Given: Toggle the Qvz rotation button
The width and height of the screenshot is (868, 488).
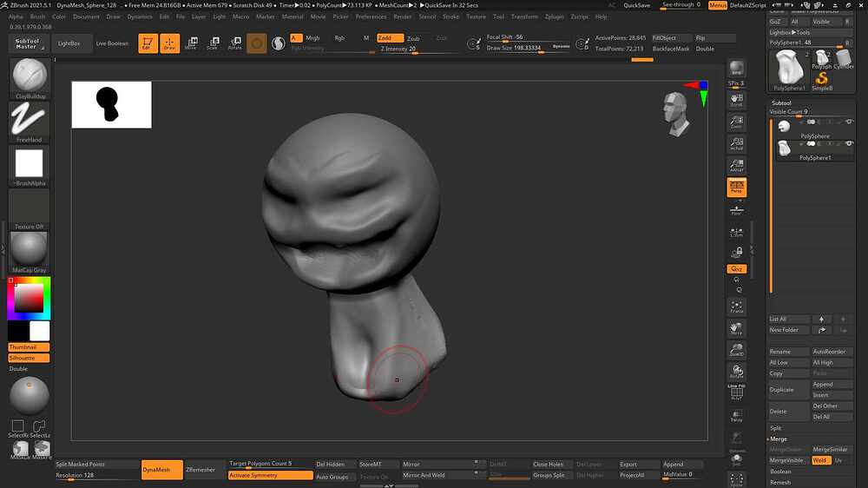Looking at the screenshot, I should point(736,268).
